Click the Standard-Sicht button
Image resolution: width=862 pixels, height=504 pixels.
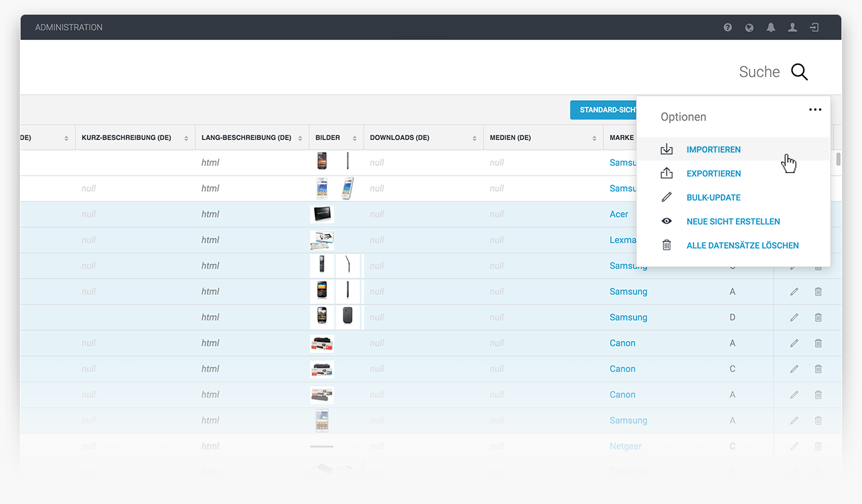point(603,110)
